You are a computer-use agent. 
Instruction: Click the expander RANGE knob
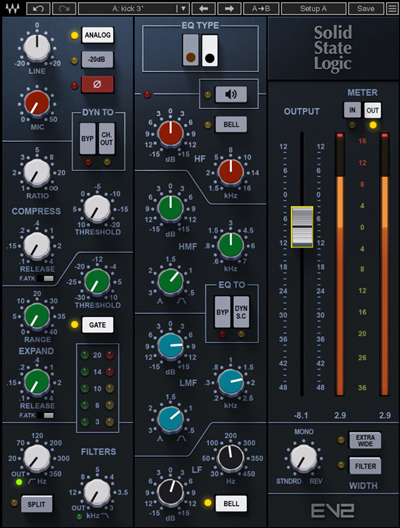pyautogui.click(x=37, y=316)
